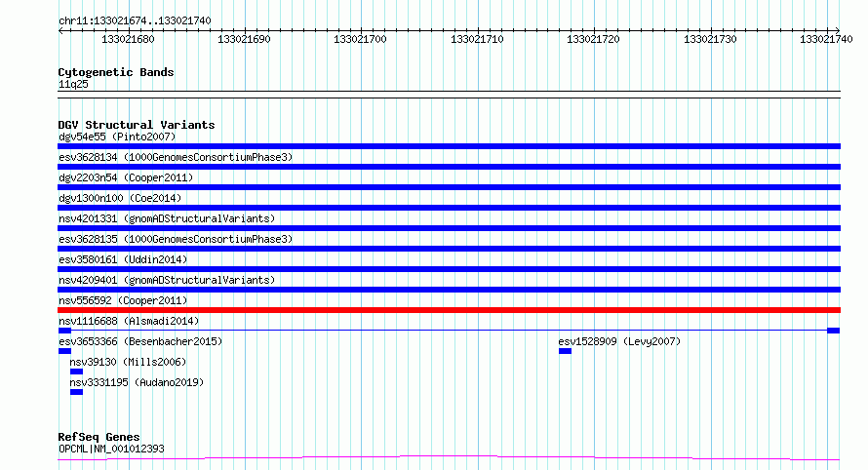Click the esv3580161 (Uddin2014) label
The height and width of the screenshot is (470, 868).
tap(123, 259)
